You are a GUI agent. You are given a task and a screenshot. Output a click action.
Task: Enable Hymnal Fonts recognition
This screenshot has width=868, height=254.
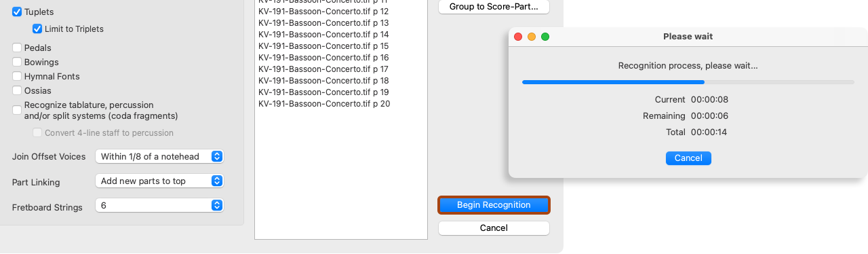tap(17, 77)
